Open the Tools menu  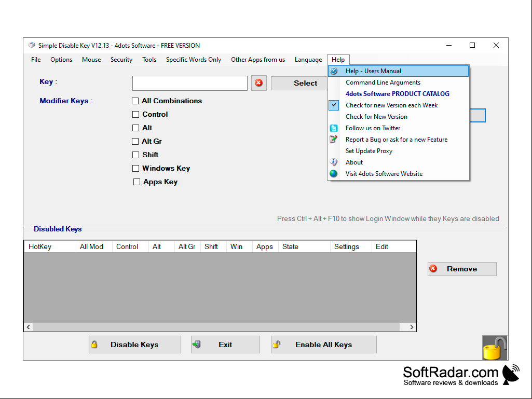(149, 60)
